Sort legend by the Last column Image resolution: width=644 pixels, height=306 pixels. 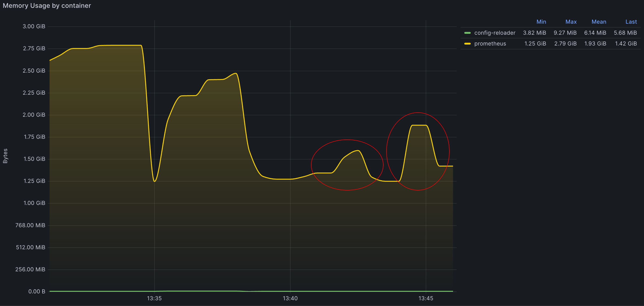click(x=631, y=22)
